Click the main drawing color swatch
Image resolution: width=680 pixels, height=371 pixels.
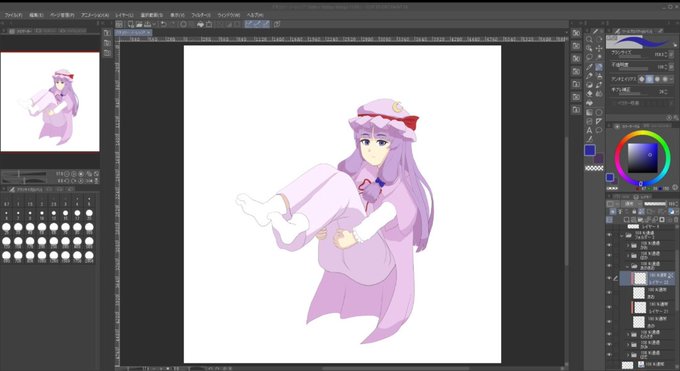click(590, 150)
